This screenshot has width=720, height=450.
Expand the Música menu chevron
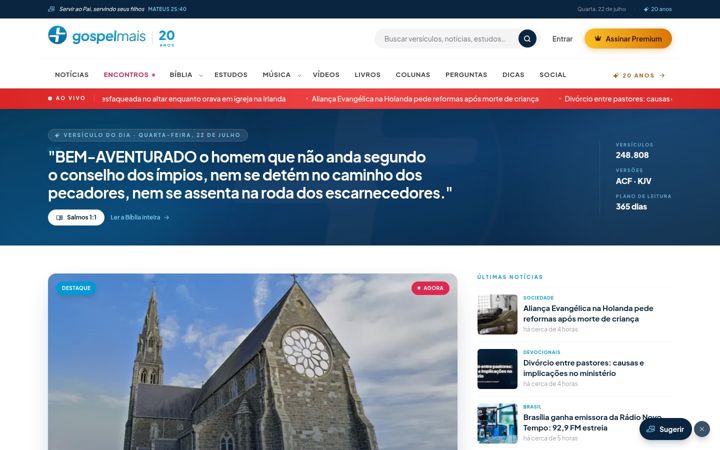299,75
